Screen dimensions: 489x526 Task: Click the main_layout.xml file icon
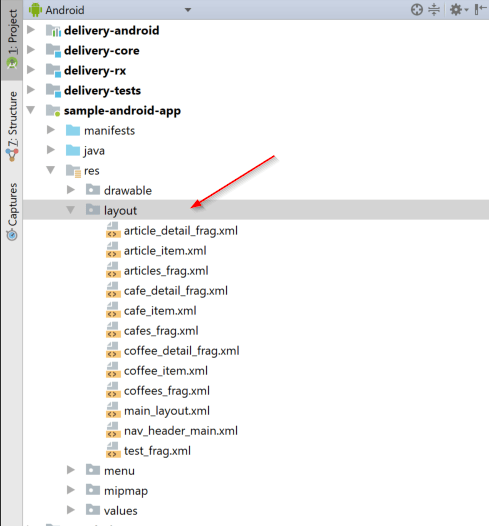tap(113, 411)
